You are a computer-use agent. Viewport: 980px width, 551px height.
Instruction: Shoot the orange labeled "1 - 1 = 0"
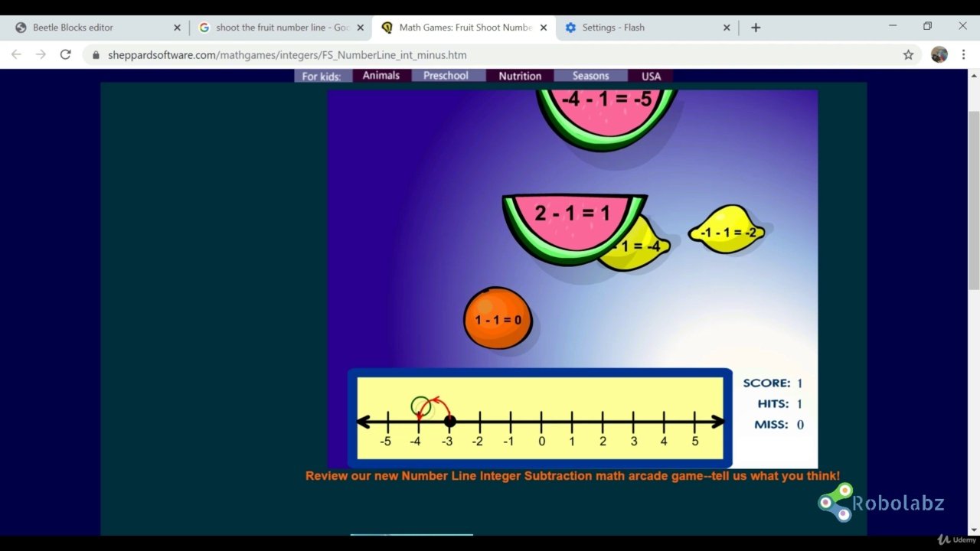point(497,318)
